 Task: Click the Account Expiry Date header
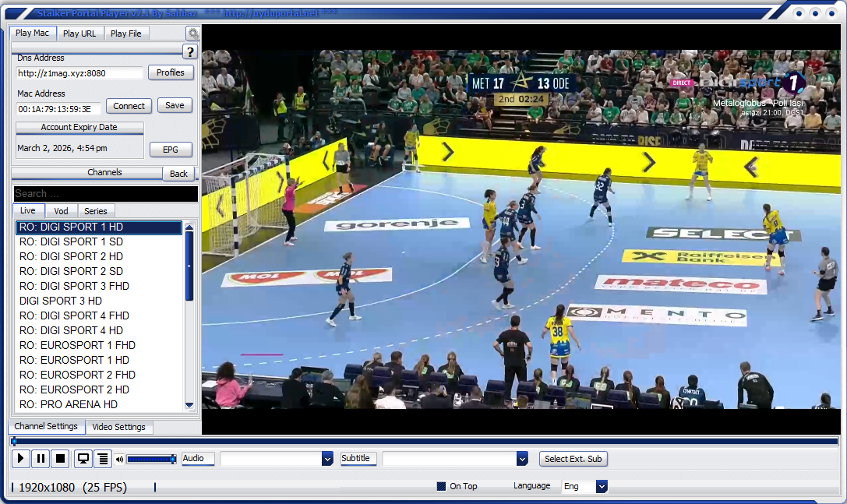[79, 128]
